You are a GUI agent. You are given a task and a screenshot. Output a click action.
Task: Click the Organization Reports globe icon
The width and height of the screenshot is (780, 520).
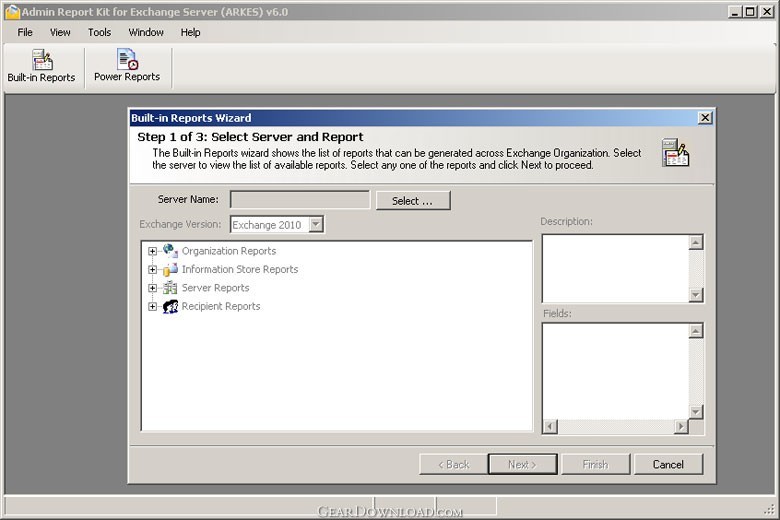click(170, 250)
